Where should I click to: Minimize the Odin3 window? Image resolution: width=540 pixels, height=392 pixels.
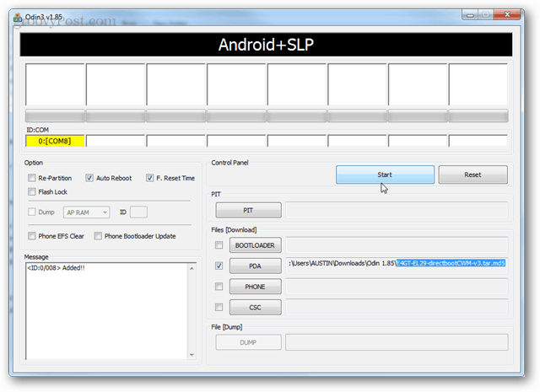(471, 15)
